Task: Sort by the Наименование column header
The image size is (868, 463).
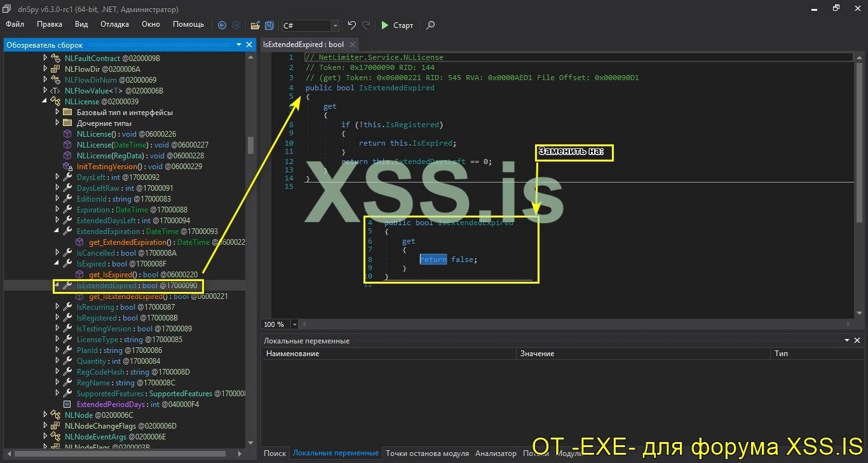Action: tap(389, 353)
